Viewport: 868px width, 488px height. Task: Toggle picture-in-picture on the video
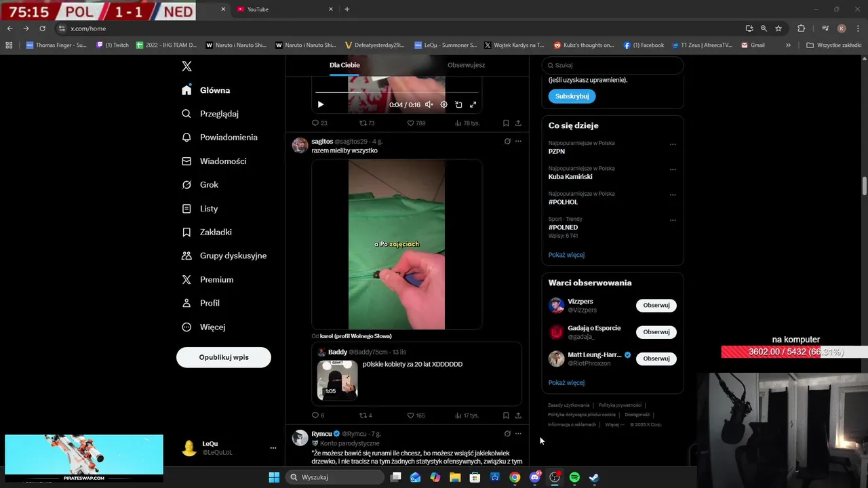pyautogui.click(x=458, y=104)
